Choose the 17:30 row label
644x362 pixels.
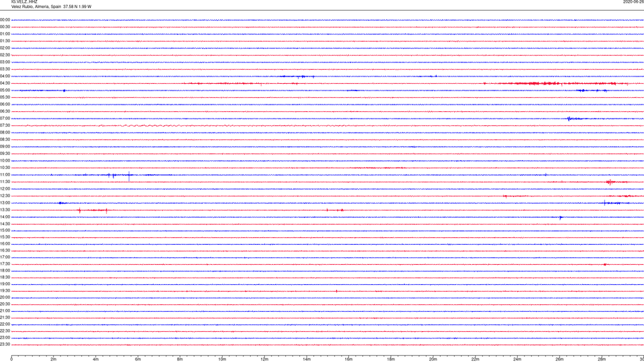click(5, 264)
